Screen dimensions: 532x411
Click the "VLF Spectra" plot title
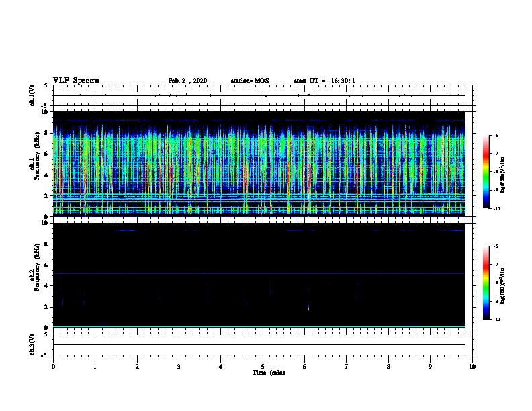[76, 81]
